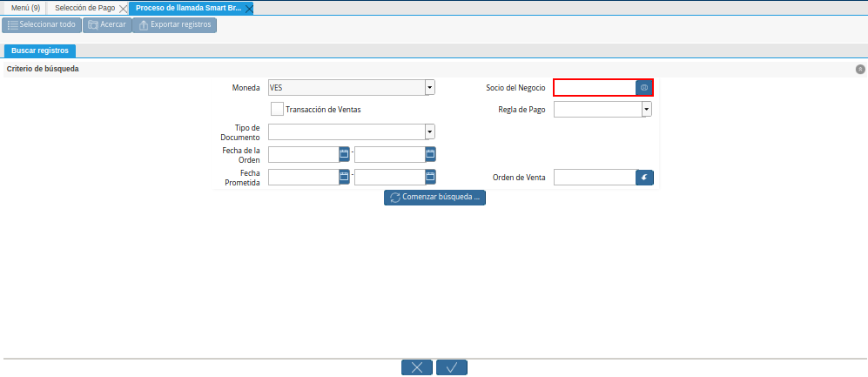Open the Tipo de Documento dropdown arrow
Screen dimensions: 868x377
coord(430,131)
